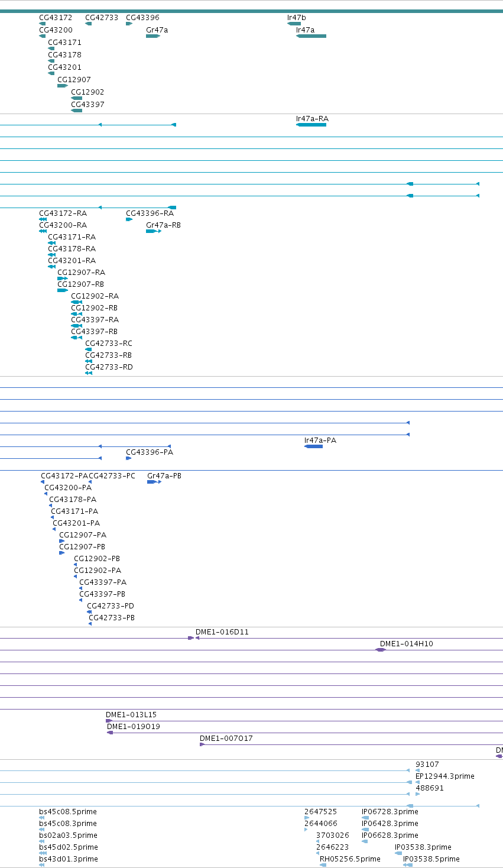
Task: Click protein label CG43200-PA
Action: (68, 488)
